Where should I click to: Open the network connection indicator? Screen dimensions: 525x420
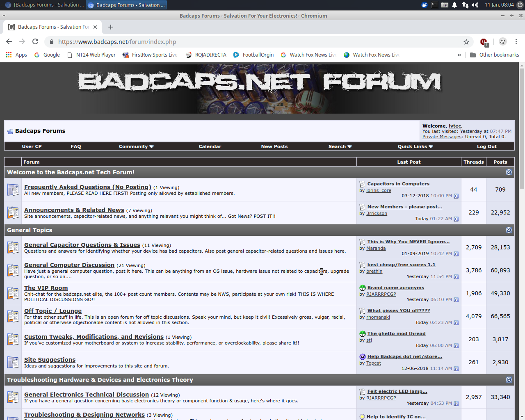465,5
